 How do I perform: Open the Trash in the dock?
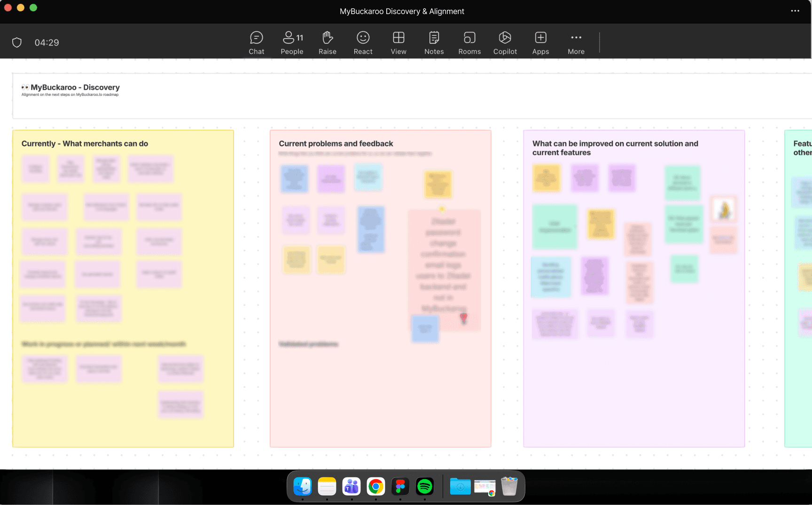click(509, 487)
